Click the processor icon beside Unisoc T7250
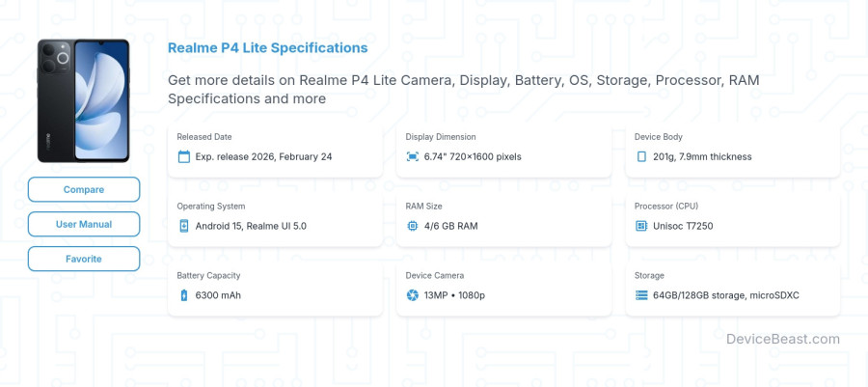 [x=641, y=226]
